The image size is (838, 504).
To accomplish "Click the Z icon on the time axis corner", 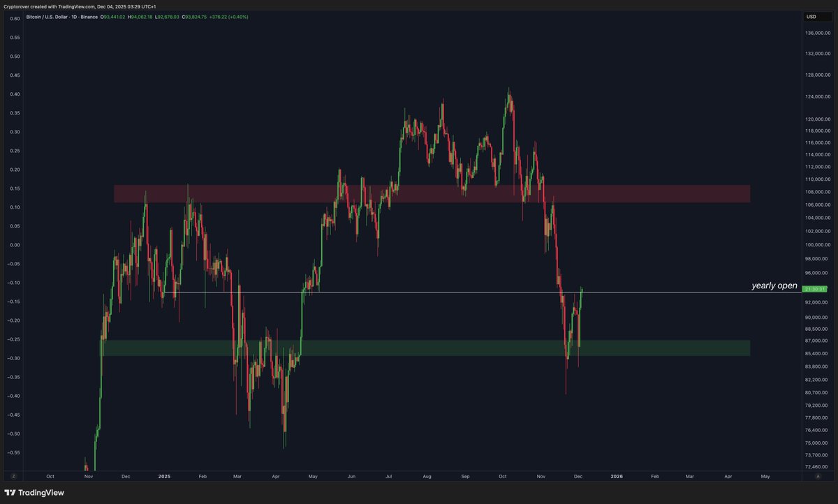I will (x=13, y=475).
